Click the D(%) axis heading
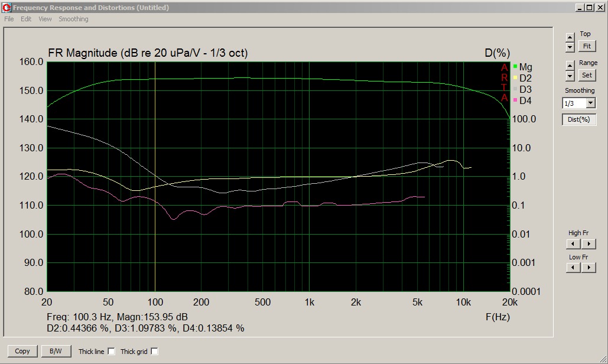The image size is (608, 364). [x=497, y=53]
